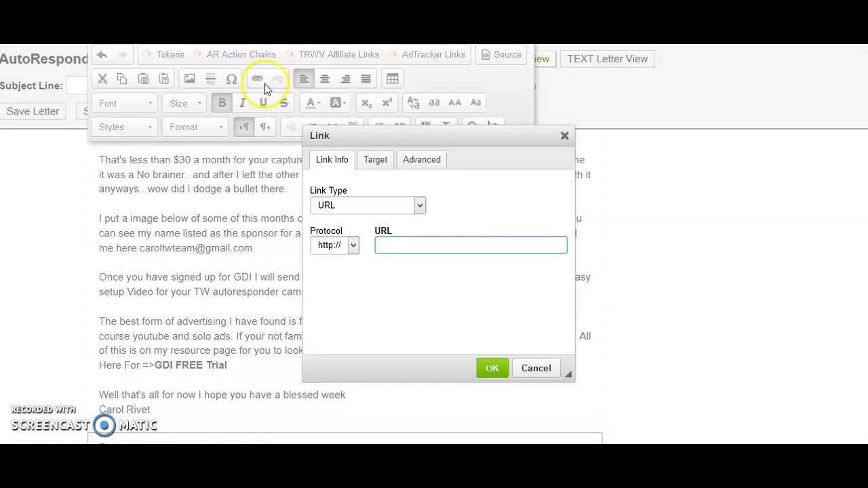The height and width of the screenshot is (488, 868).
Task: Open the Link Type dropdown
Action: coord(368,205)
